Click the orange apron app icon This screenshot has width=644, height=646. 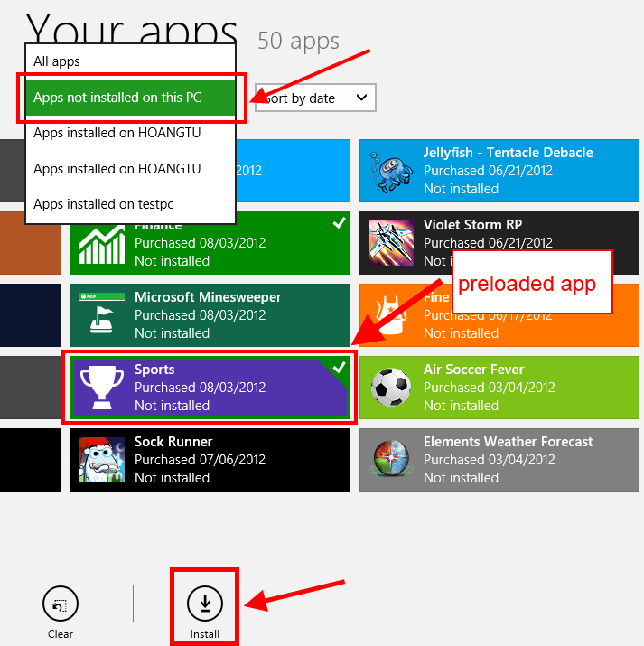click(391, 315)
